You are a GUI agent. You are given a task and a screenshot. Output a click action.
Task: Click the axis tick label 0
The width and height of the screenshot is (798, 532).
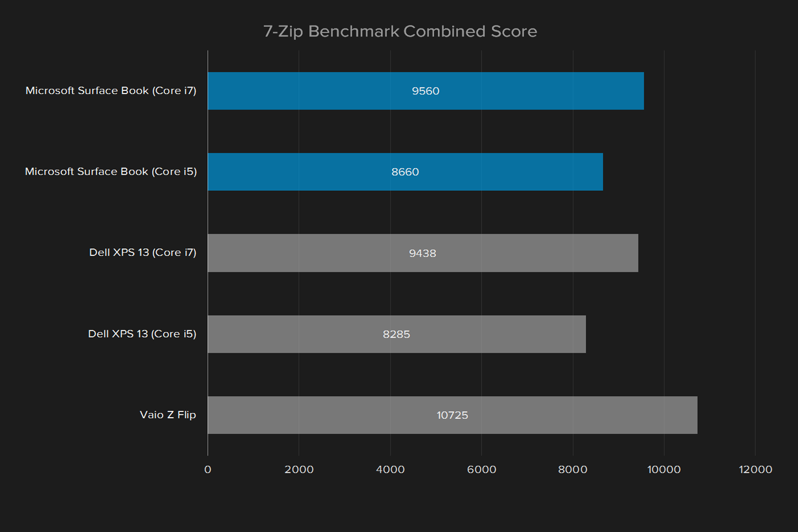pyautogui.click(x=208, y=470)
